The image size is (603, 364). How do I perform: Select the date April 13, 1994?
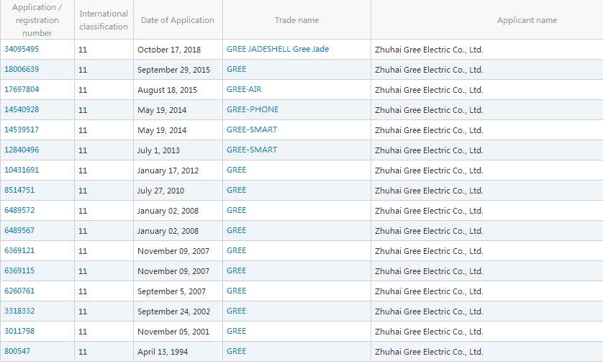pos(163,352)
